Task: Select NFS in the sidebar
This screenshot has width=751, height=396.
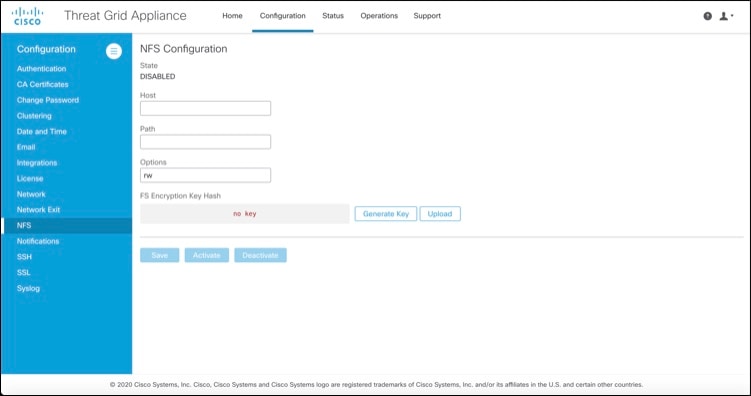Action: click(66, 226)
